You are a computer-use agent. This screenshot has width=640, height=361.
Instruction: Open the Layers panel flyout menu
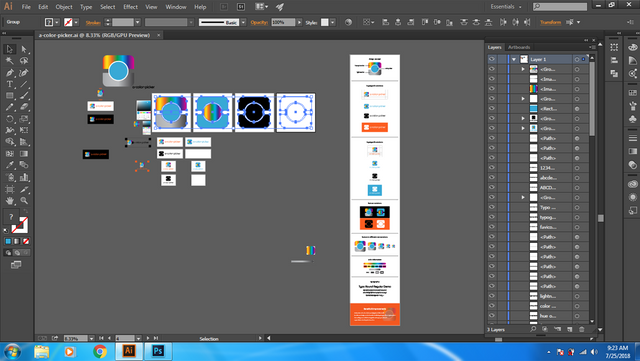pyautogui.click(x=592, y=47)
